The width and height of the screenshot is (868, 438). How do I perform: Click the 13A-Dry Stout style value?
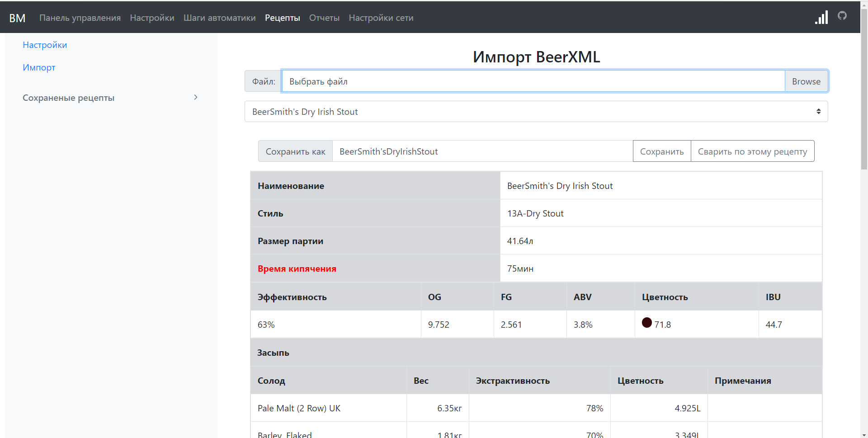tap(535, 213)
